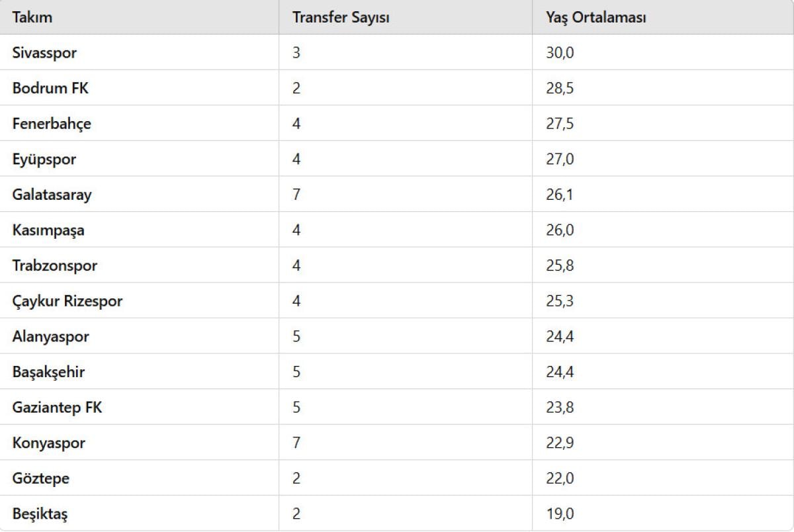Click Beşiktaş's age average 19,0
This screenshot has width=794, height=532.
[x=560, y=514]
